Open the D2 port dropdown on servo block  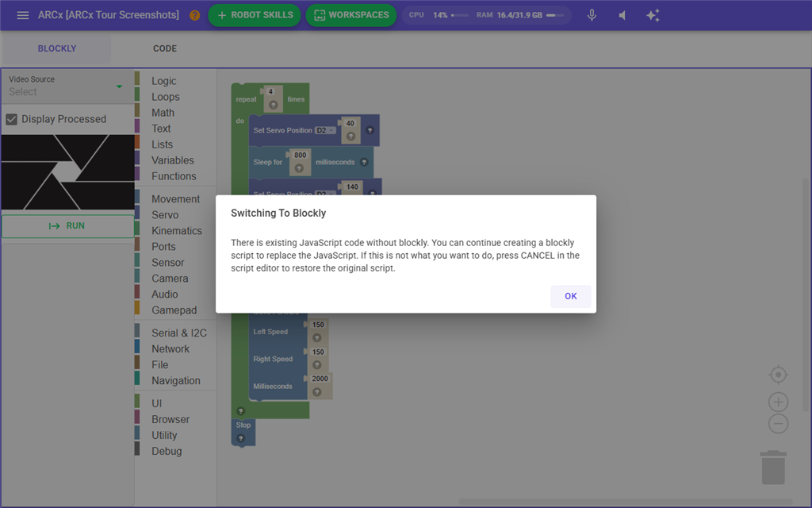coord(325,130)
